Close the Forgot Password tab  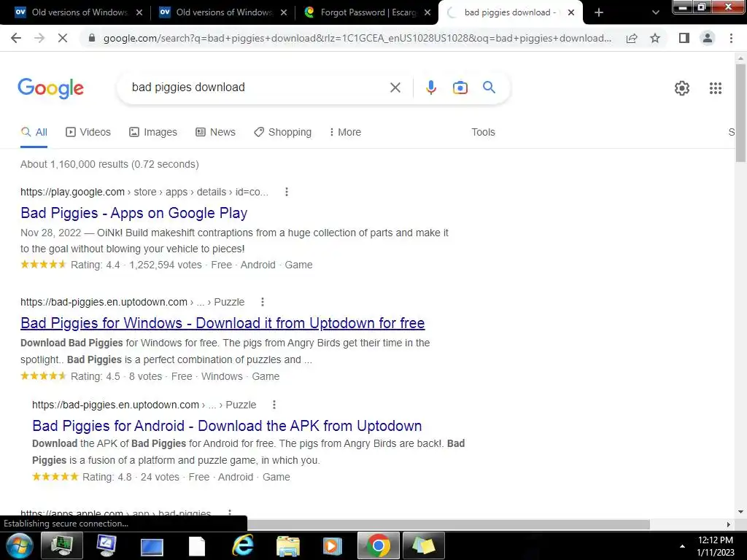tap(427, 12)
